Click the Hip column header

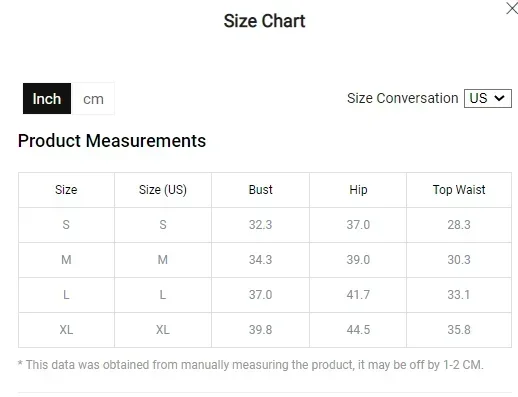pos(358,190)
